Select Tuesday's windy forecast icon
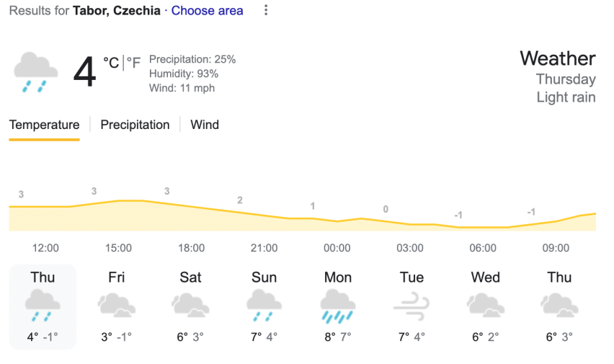 411,306
